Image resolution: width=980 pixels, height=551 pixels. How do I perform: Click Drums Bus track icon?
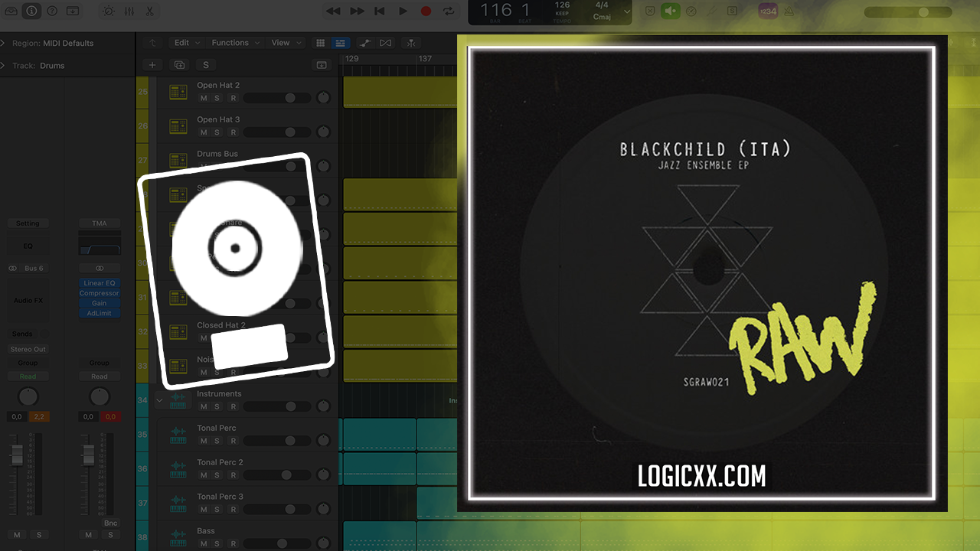coord(178,161)
